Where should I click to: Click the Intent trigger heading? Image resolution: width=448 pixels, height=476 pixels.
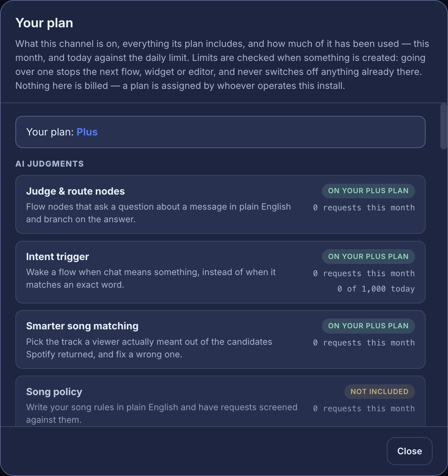point(57,257)
